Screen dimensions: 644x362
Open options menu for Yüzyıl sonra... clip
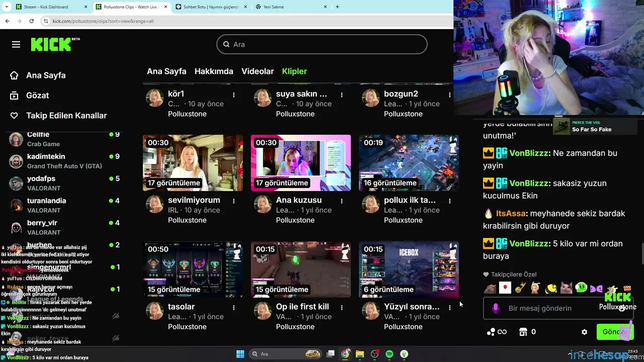(450, 307)
